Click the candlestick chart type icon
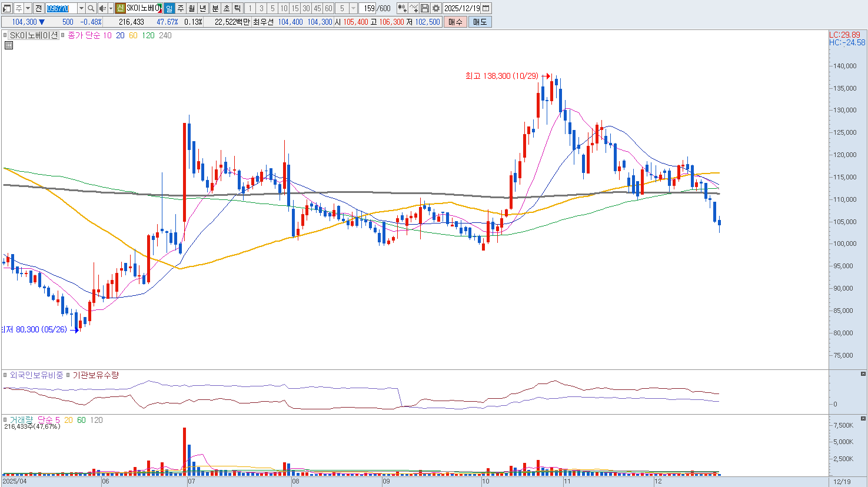Screen dimensions: 868x487 pos(403,8)
